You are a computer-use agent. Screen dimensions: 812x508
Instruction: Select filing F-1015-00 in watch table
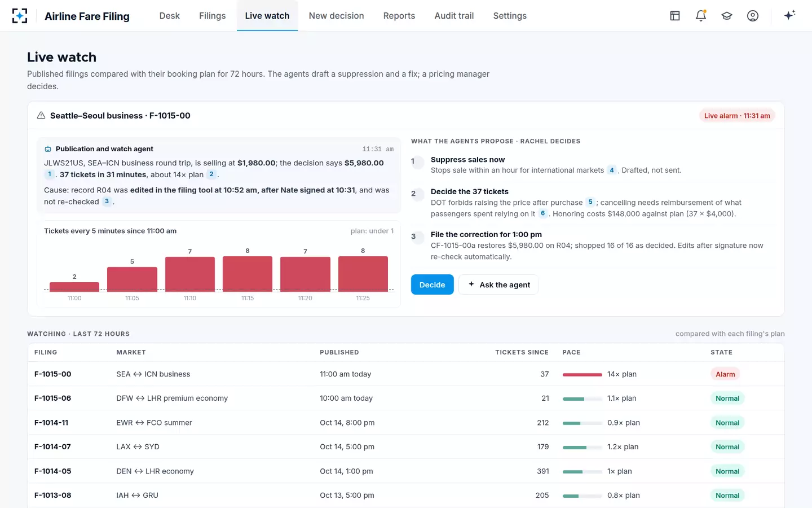406,374
